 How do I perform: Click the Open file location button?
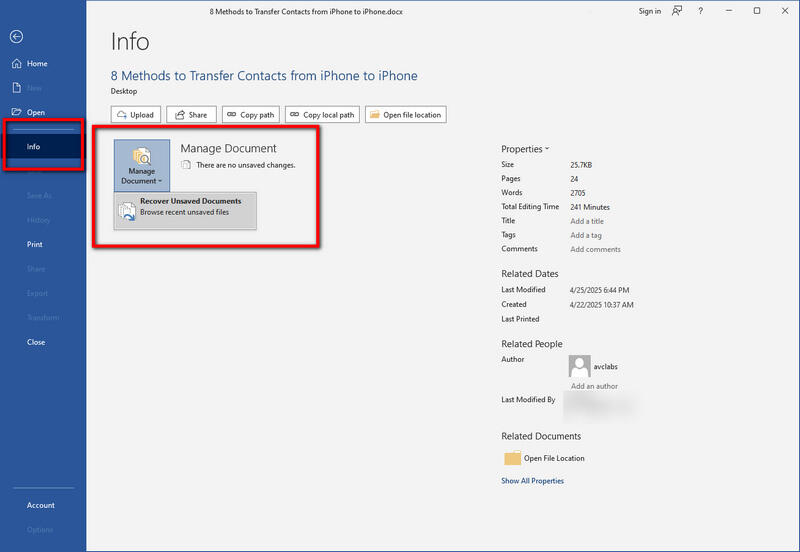(405, 115)
